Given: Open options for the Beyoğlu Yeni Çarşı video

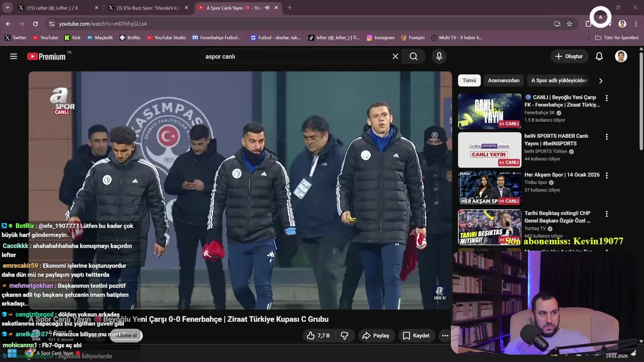Looking at the screenshot, I should (x=607, y=98).
